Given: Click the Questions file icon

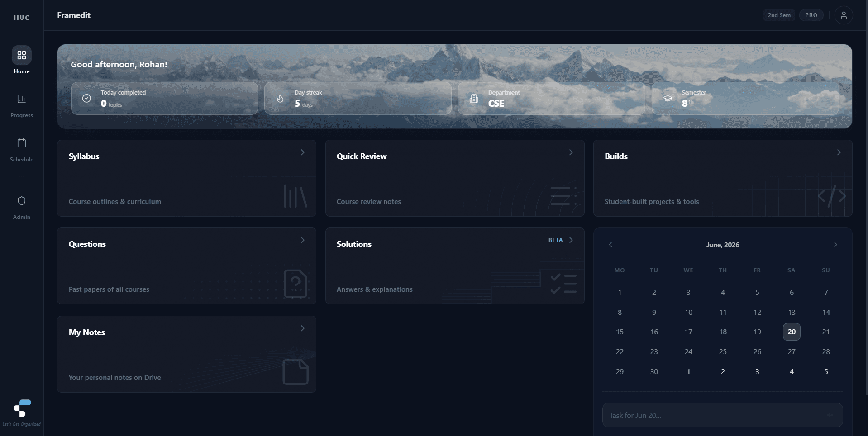Looking at the screenshot, I should 296,284.
